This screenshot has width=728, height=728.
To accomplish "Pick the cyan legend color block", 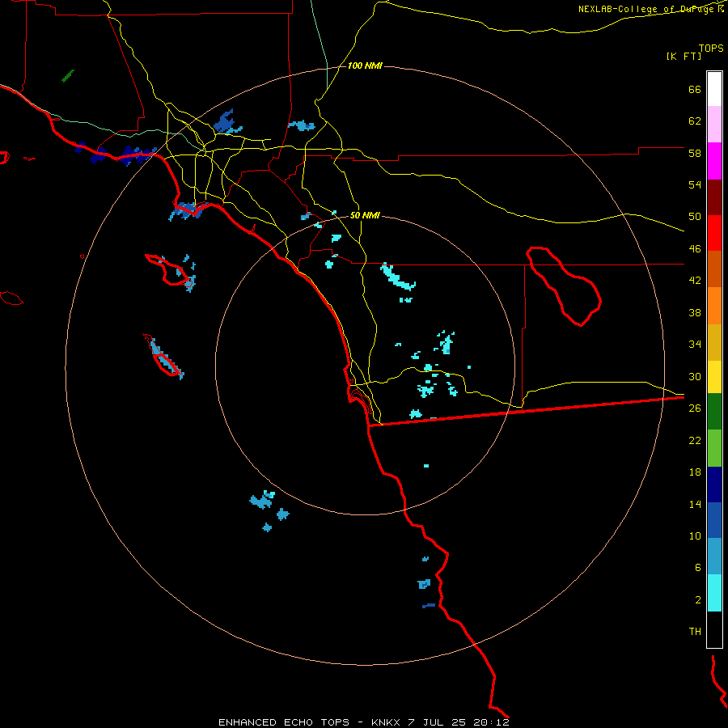I will pyautogui.click(x=714, y=593).
